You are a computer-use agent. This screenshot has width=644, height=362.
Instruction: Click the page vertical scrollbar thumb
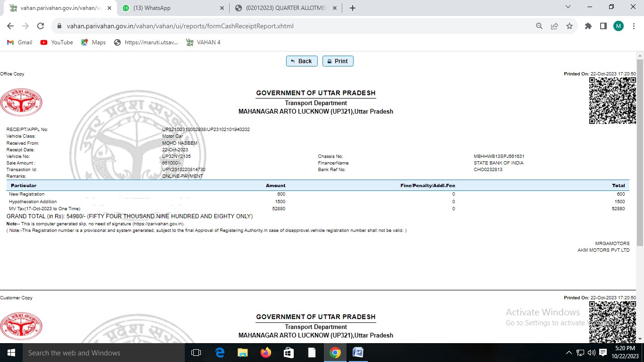coord(640,152)
